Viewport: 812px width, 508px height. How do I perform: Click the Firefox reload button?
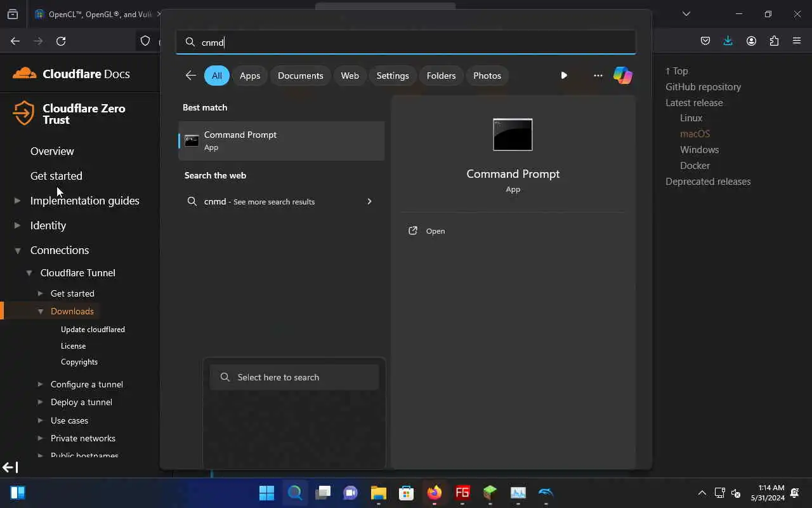(61, 41)
